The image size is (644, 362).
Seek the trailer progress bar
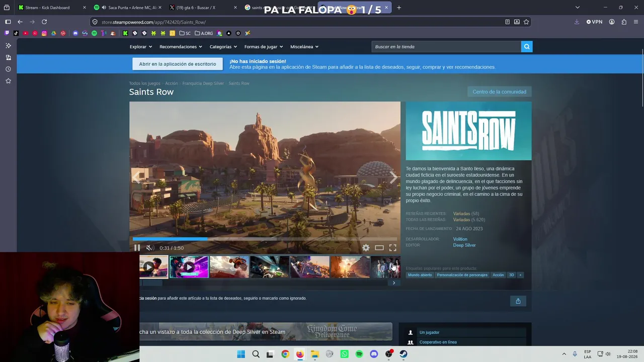(x=265, y=239)
